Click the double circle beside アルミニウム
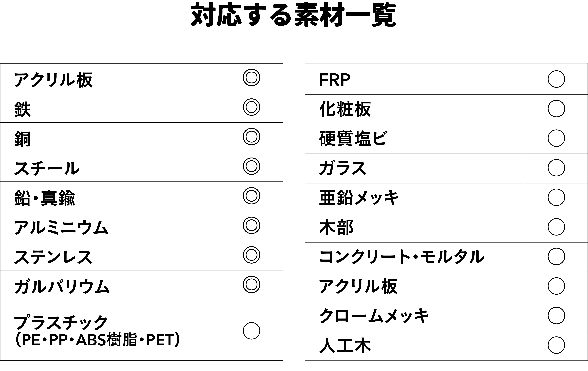 coord(251,225)
